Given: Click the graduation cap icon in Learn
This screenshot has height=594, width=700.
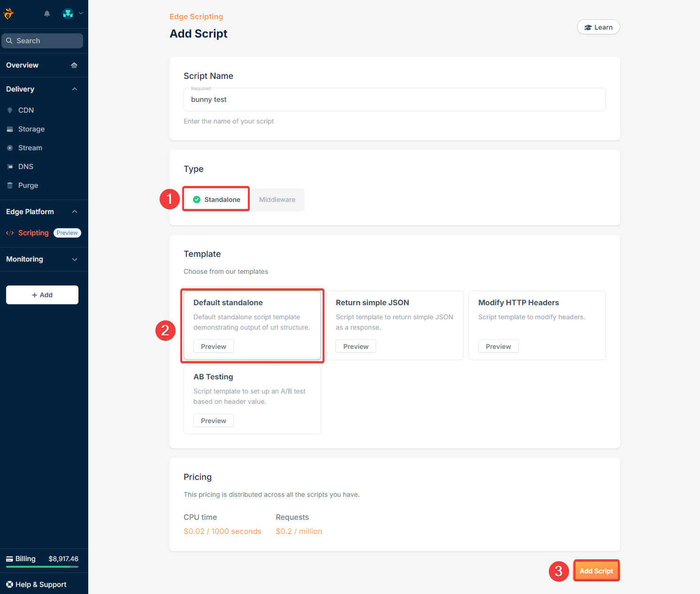Looking at the screenshot, I should [x=588, y=27].
